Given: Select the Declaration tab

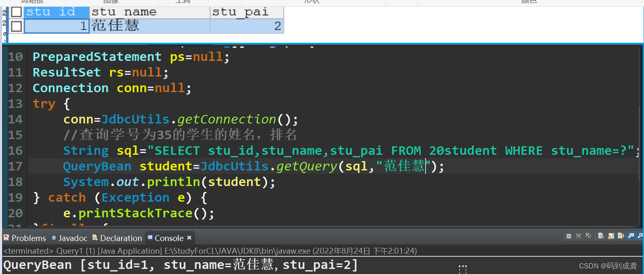Looking at the screenshot, I should (120, 238).
